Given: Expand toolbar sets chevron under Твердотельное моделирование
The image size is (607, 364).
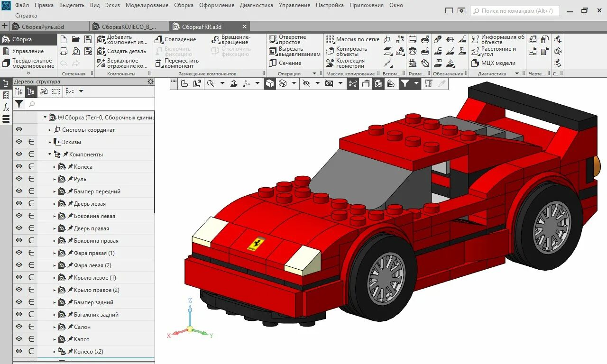Looking at the screenshot, I should (x=28, y=73).
